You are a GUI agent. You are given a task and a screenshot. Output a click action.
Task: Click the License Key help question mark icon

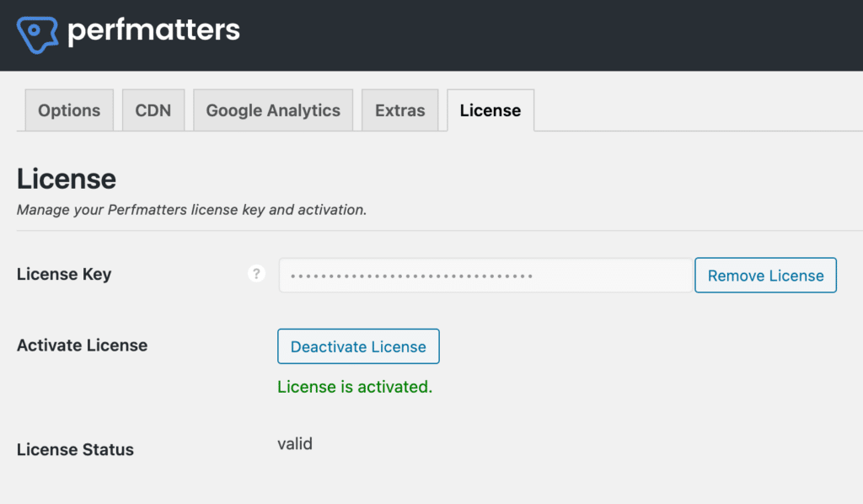[256, 273]
